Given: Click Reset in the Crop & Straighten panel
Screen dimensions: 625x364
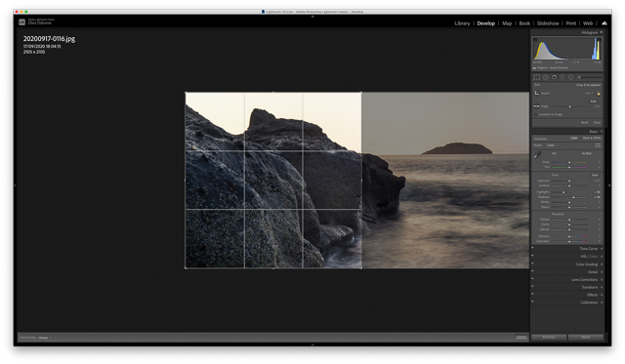Looking at the screenshot, I should (584, 123).
